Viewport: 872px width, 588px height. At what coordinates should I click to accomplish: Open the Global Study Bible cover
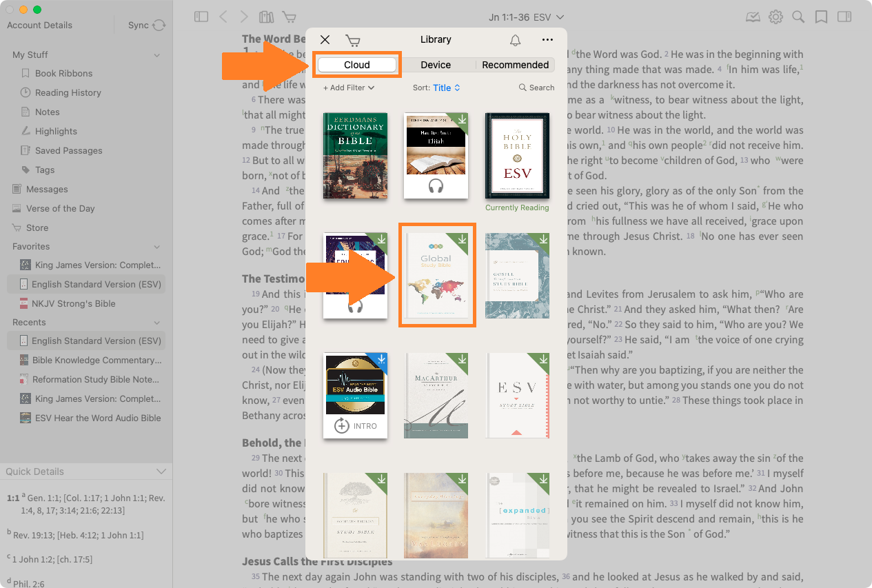[x=436, y=276]
